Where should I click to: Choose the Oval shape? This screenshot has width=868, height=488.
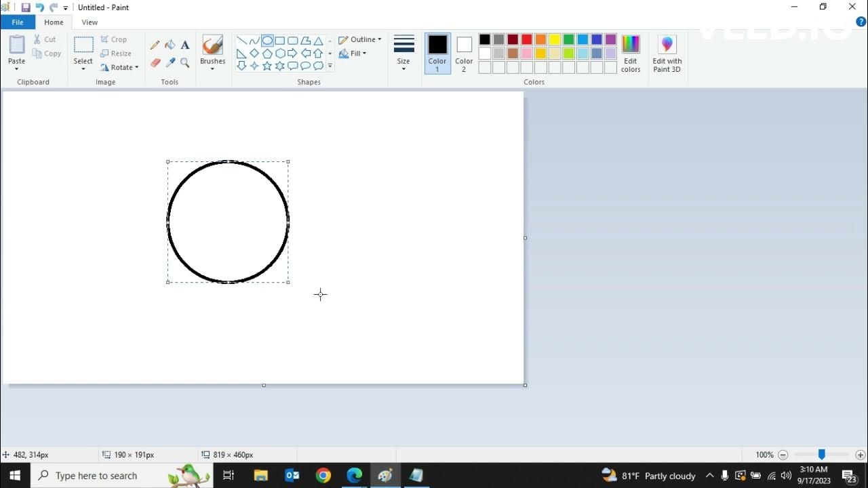(267, 41)
